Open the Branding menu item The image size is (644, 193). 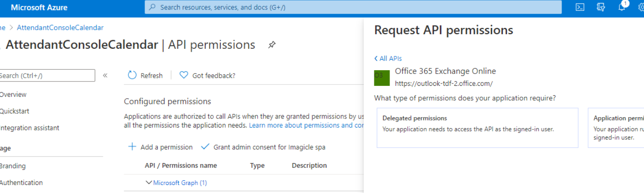click(x=12, y=166)
